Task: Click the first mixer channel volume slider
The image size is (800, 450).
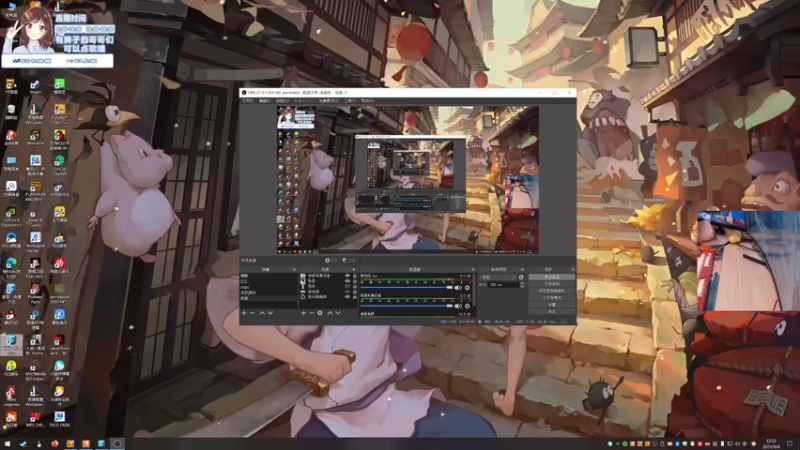Action: [406, 288]
